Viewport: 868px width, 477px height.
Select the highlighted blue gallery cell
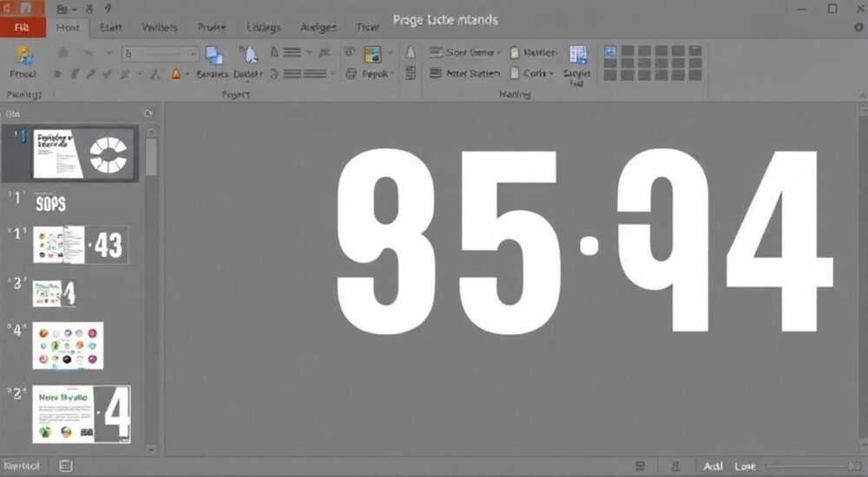coord(610,51)
